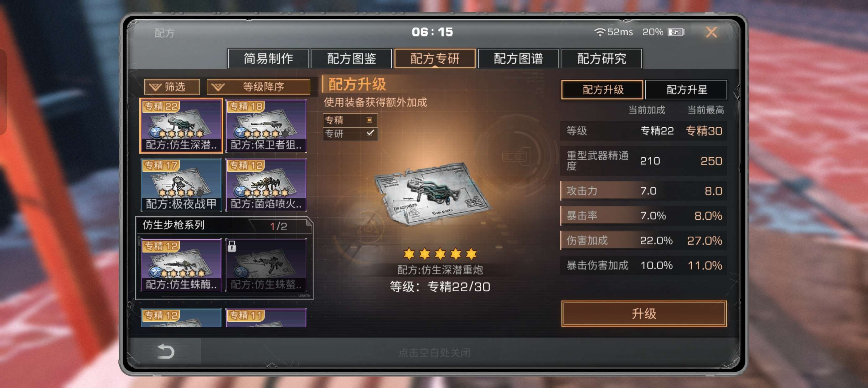This screenshot has width=868, height=388.
Task: Select the 配方:保卫者狙 recipe thumbnail
Action: tap(266, 125)
